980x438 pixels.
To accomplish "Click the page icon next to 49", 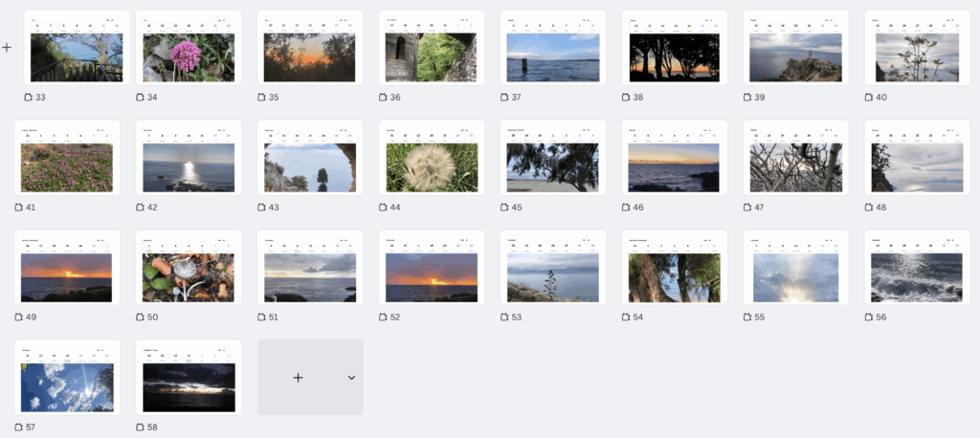I will click(x=19, y=318).
